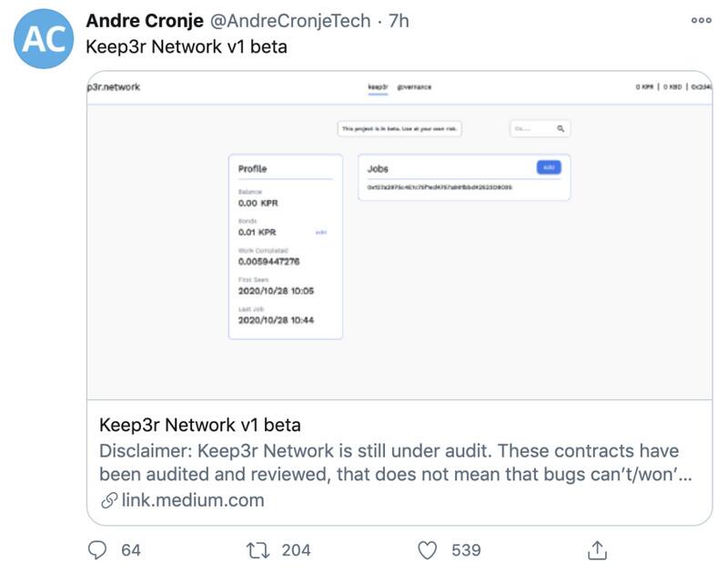Select the governance tab in preview
Viewport: 728px width, 573px height.
click(x=415, y=87)
